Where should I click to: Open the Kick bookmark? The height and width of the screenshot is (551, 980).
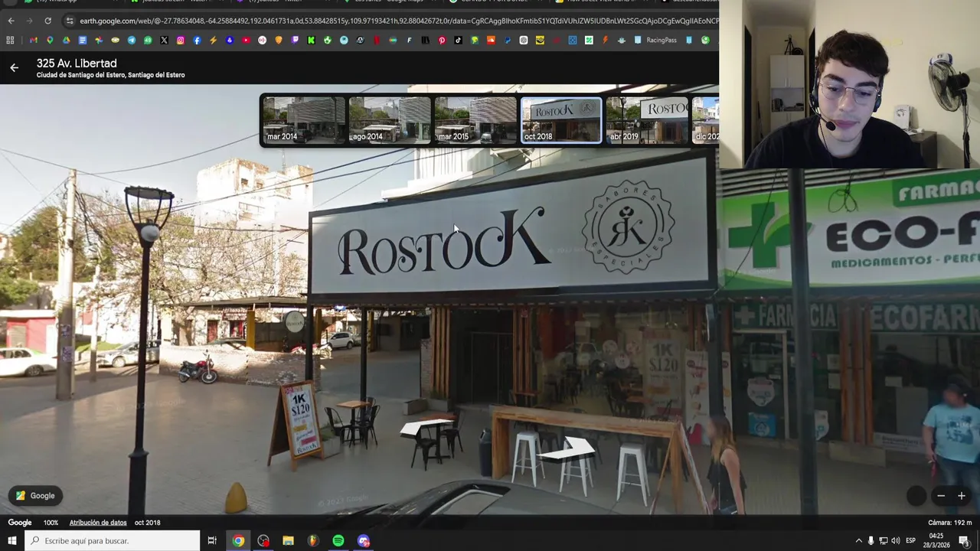[x=311, y=40]
